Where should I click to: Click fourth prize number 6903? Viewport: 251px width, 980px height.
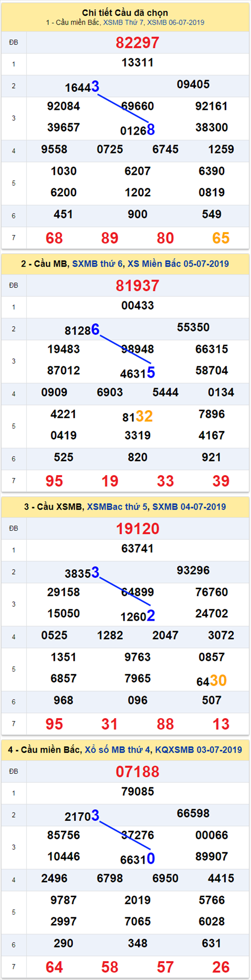tap(110, 393)
